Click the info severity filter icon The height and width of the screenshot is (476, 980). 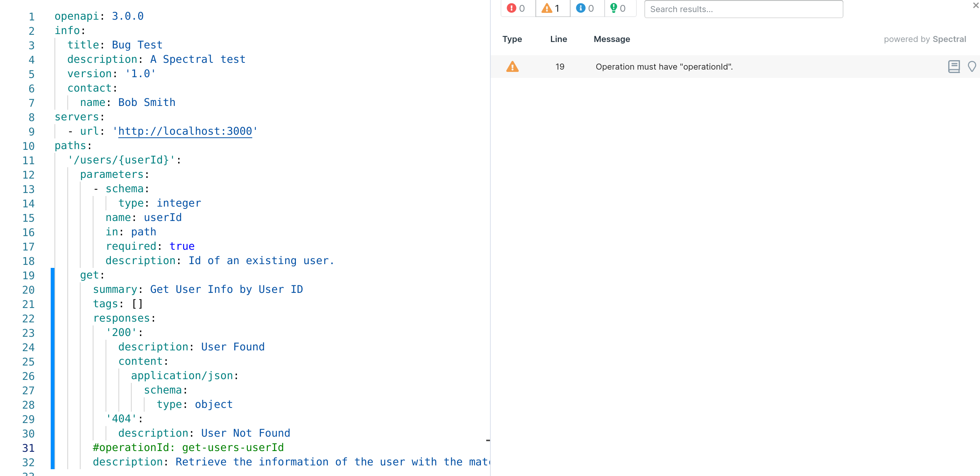pyautogui.click(x=581, y=8)
